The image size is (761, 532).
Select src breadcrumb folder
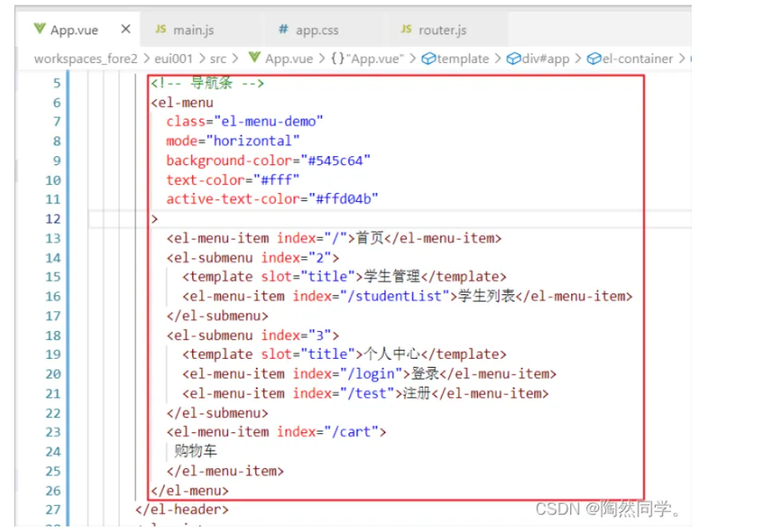point(218,59)
